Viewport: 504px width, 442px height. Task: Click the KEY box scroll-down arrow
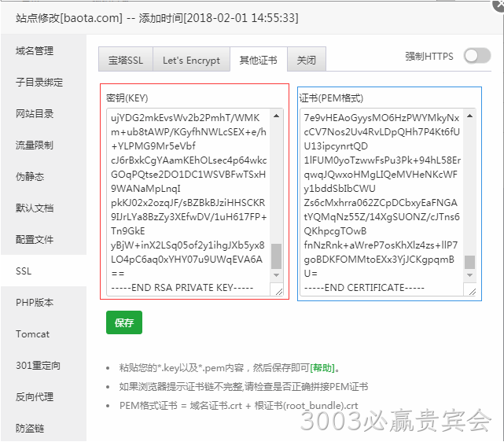277,275
